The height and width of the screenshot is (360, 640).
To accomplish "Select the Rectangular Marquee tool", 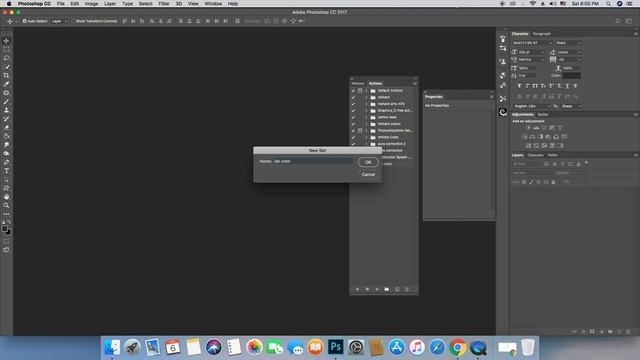I will tap(6, 49).
